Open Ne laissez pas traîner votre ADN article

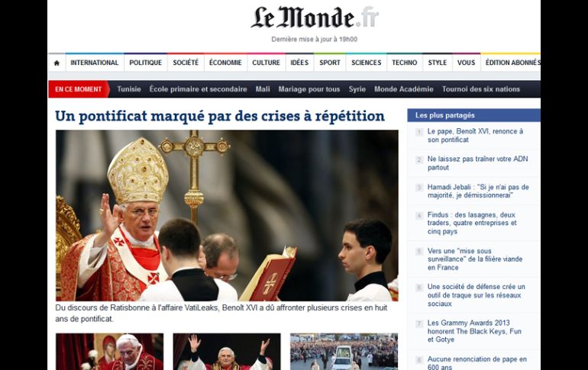[x=477, y=163]
